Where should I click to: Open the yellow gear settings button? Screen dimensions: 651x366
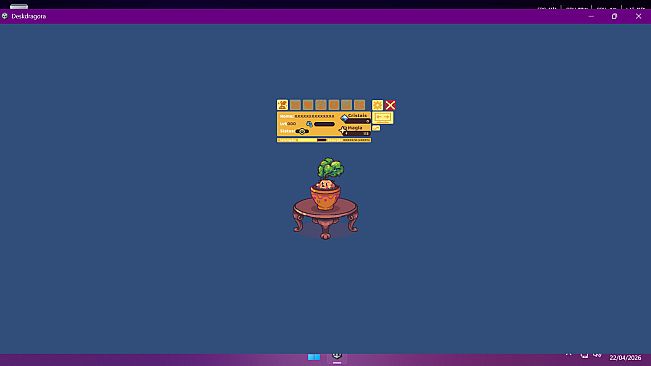pos(377,105)
